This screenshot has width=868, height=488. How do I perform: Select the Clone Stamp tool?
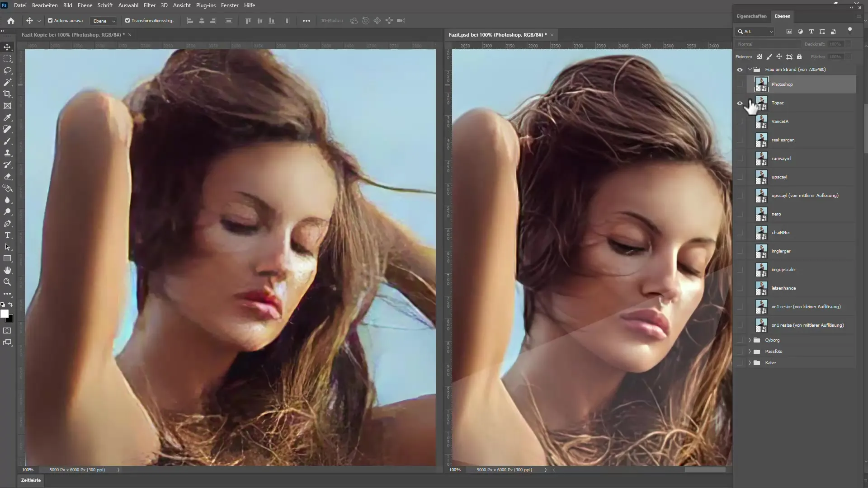8,153
